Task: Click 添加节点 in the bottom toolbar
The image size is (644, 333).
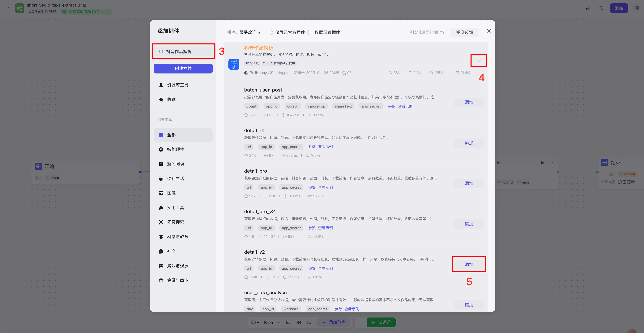Action: point(334,323)
